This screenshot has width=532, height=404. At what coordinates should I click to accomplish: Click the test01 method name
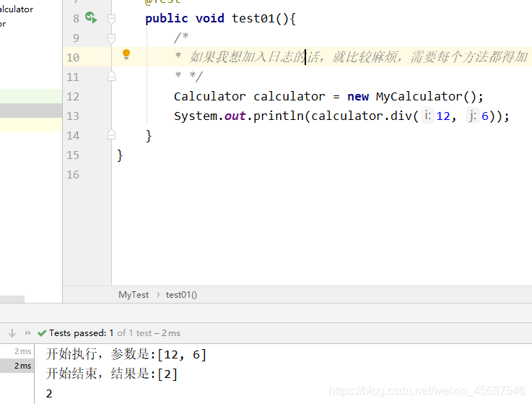[x=253, y=18]
